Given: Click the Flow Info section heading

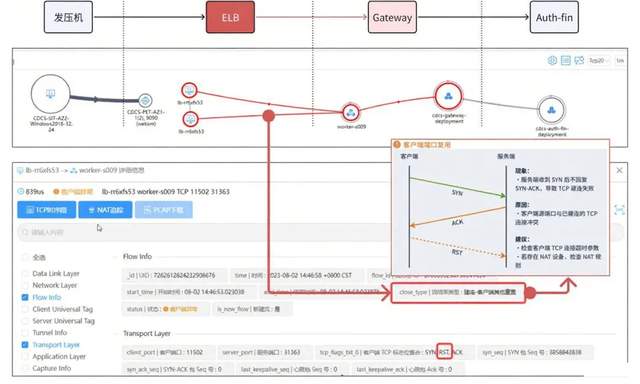Looking at the screenshot, I should (x=137, y=257).
